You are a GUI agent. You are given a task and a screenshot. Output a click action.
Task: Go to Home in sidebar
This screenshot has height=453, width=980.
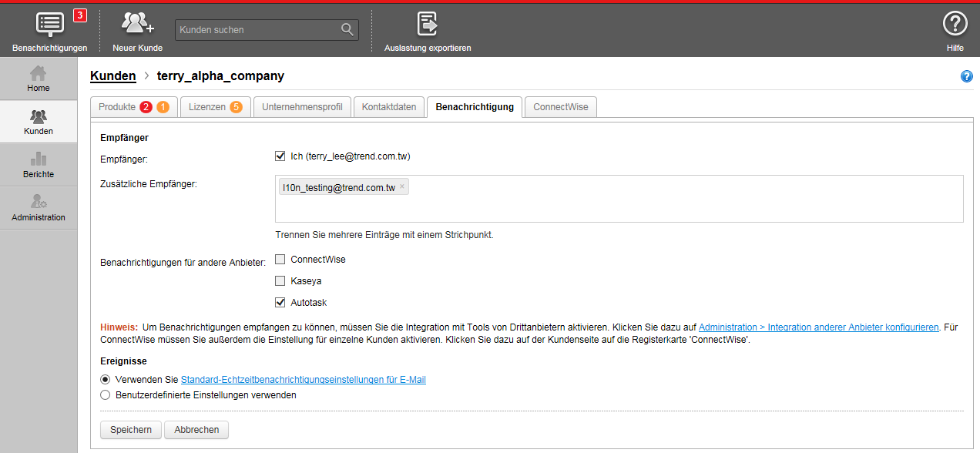click(x=39, y=79)
